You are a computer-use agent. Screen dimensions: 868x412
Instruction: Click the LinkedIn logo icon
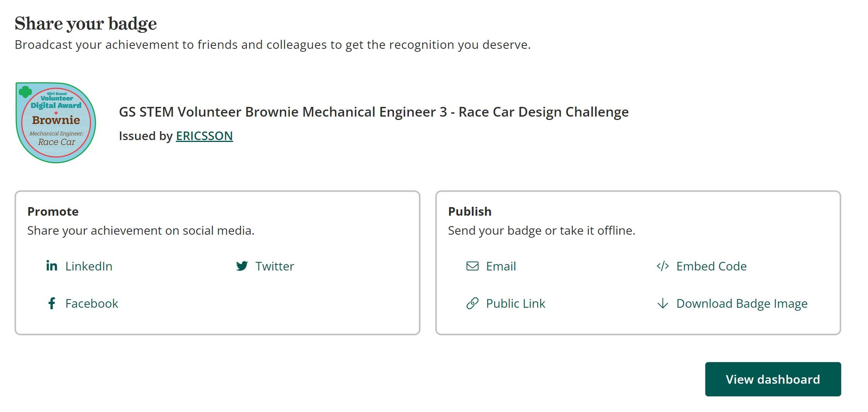pos(52,266)
